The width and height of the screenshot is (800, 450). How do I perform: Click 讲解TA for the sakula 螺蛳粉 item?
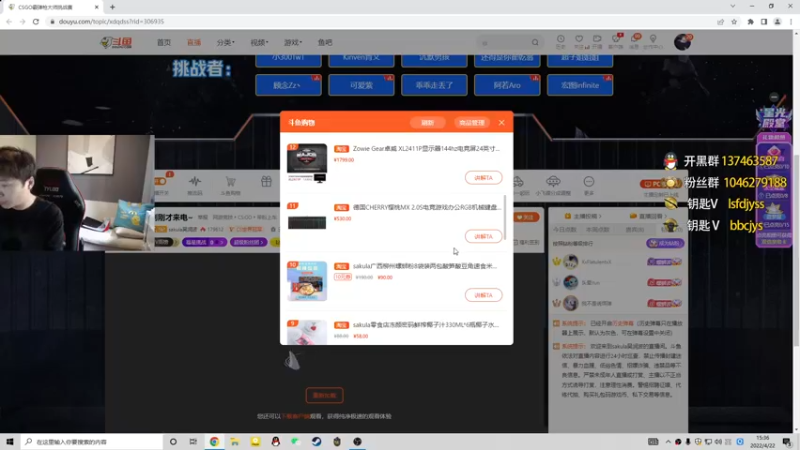point(483,295)
